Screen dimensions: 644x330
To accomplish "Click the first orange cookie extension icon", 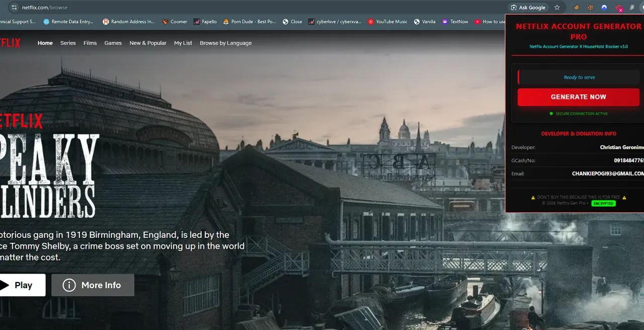I will [x=577, y=8].
